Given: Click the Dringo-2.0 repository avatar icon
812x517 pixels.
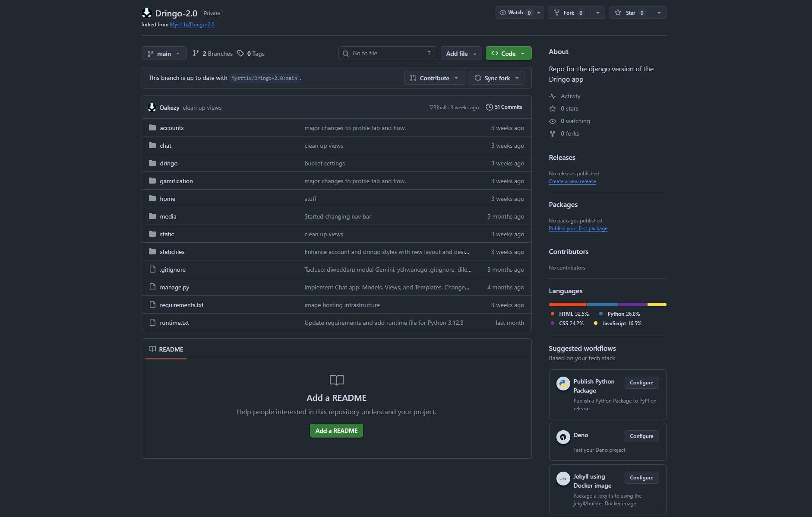Looking at the screenshot, I should [x=147, y=13].
